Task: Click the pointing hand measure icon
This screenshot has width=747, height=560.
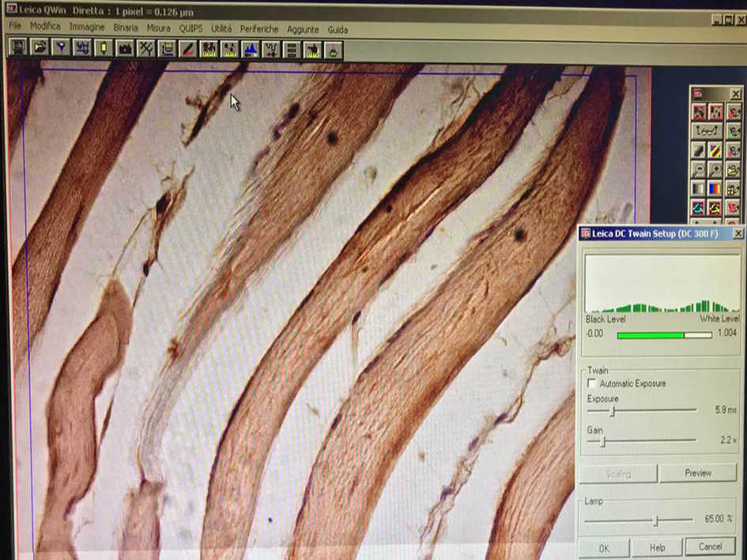Action: 312,50
